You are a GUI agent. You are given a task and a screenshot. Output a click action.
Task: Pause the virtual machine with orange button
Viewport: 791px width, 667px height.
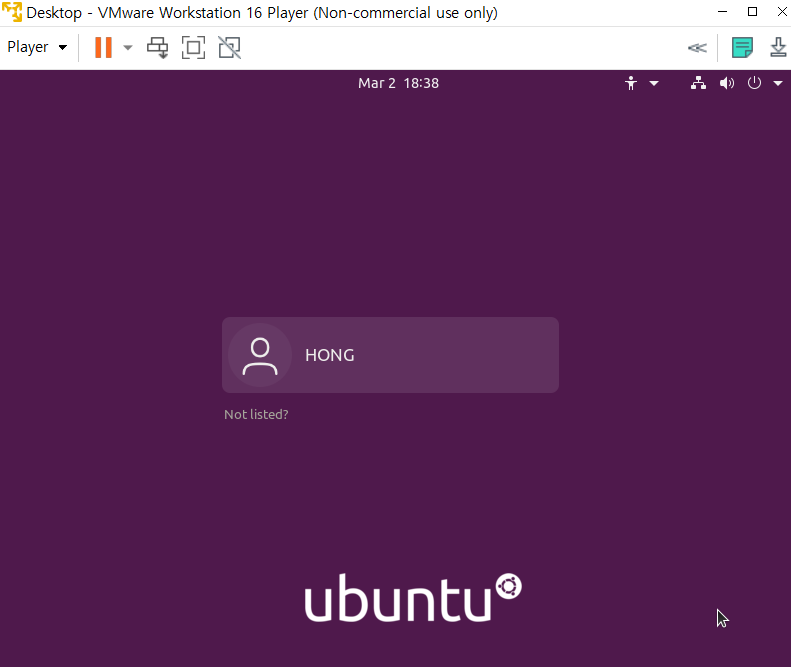pyautogui.click(x=103, y=47)
